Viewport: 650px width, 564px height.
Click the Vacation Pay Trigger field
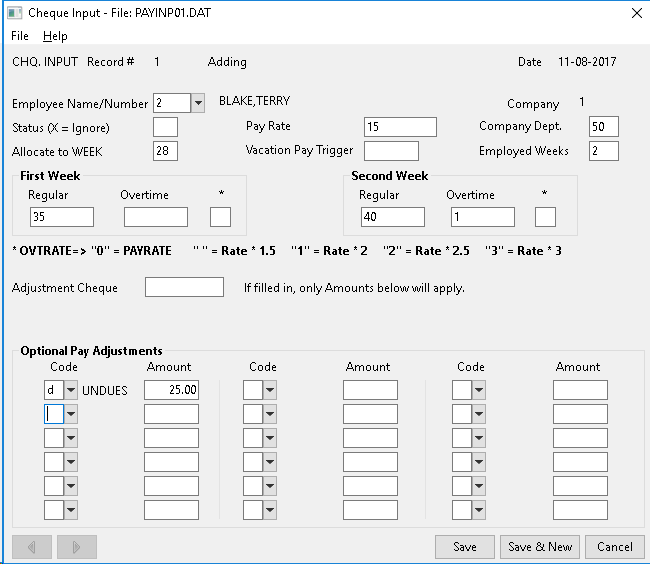tap(391, 151)
